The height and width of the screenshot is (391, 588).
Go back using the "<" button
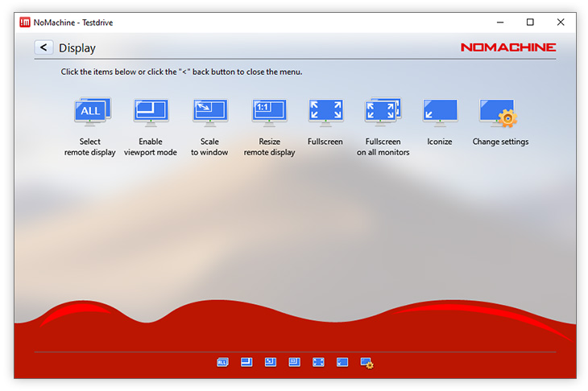43,48
